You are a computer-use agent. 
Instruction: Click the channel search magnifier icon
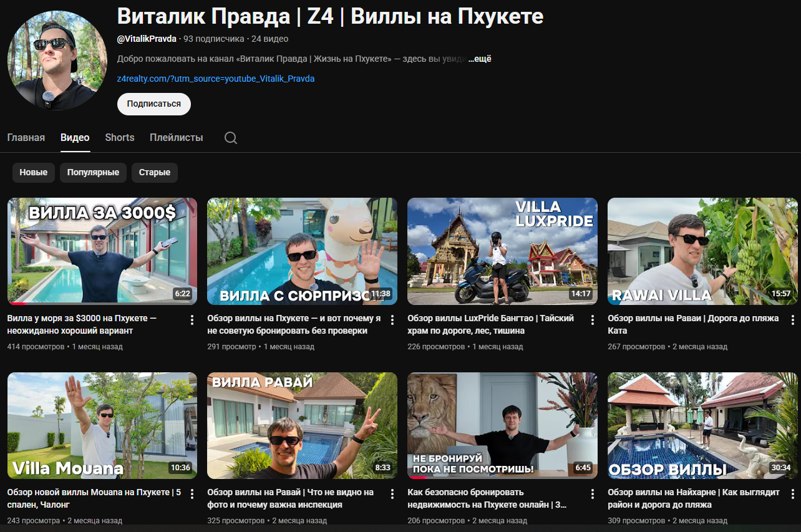[231, 138]
